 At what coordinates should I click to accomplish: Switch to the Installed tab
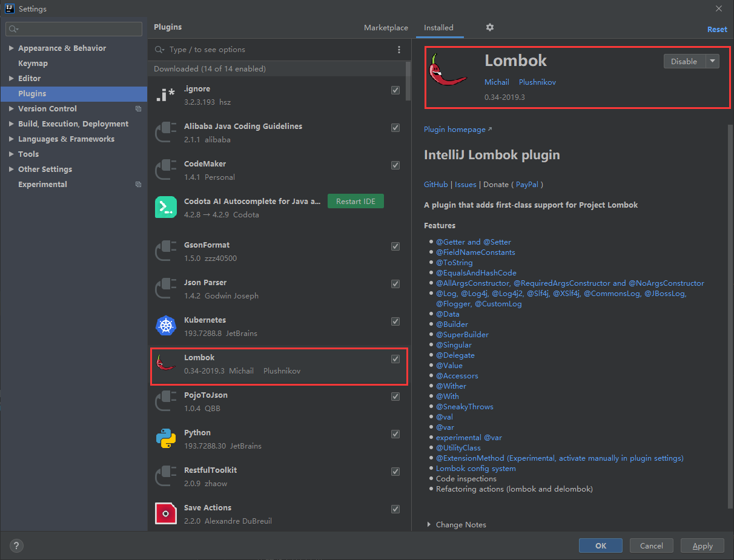pyautogui.click(x=438, y=28)
